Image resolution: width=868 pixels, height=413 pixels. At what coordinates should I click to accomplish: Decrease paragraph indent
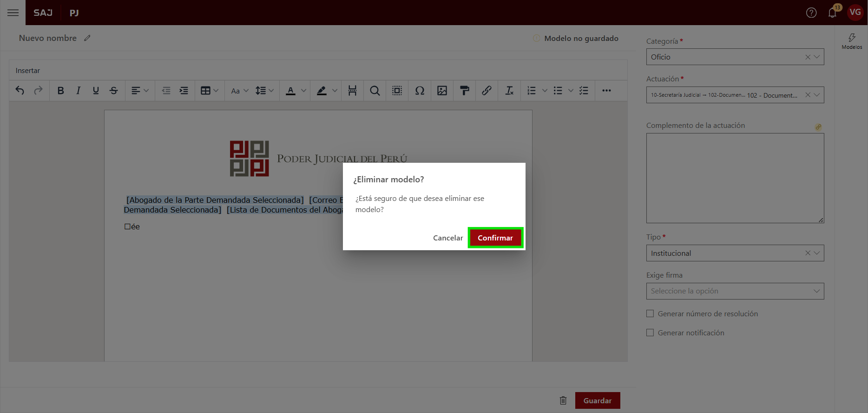(x=166, y=90)
